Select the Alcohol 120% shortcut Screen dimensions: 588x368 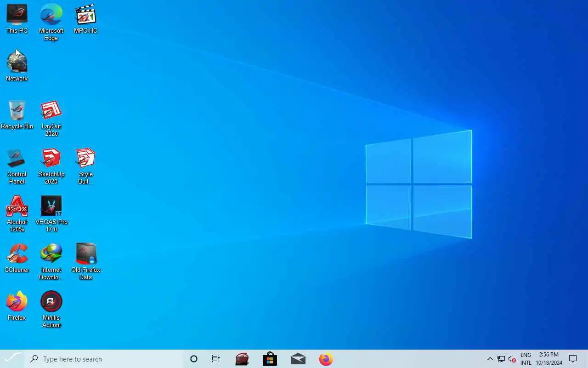(17, 214)
